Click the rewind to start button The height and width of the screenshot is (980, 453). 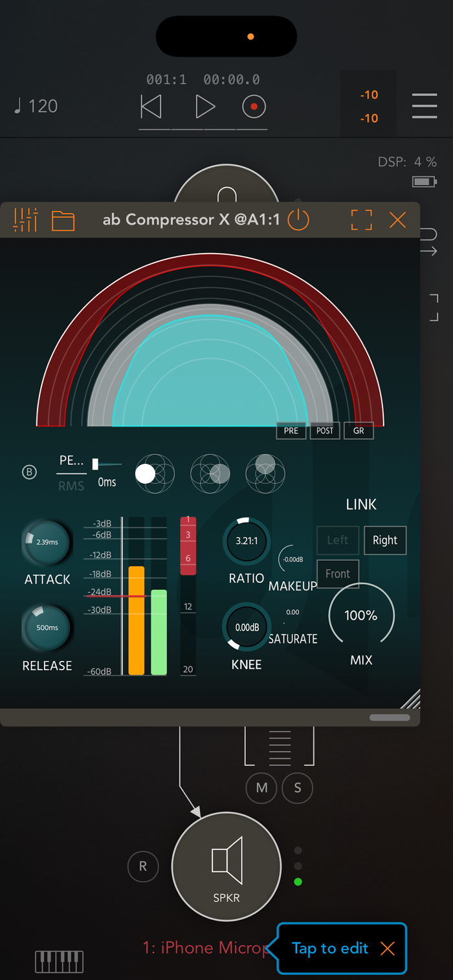tap(151, 107)
